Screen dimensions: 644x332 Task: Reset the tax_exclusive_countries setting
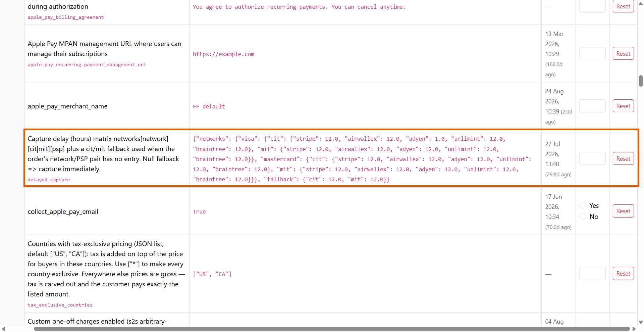(x=623, y=274)
